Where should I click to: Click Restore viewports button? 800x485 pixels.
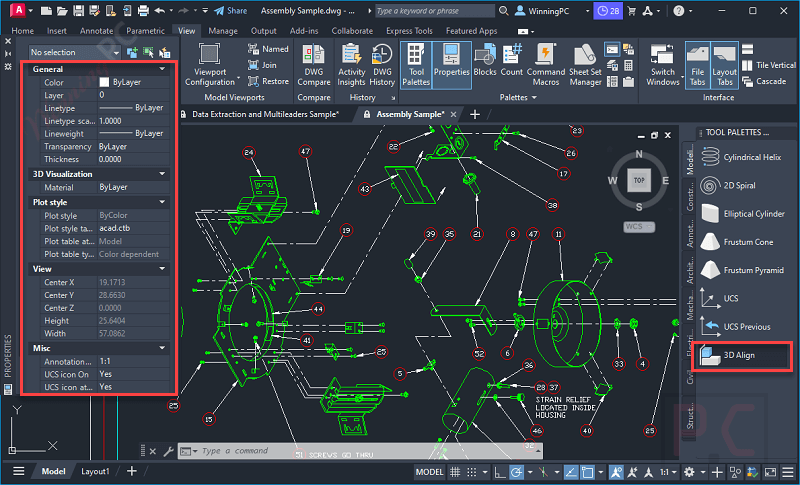point(268,81)
